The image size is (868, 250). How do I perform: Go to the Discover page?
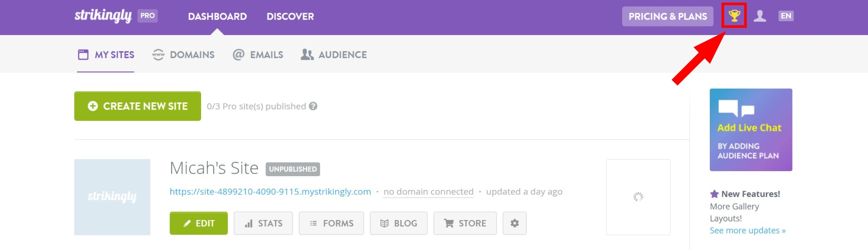[290, 17]
